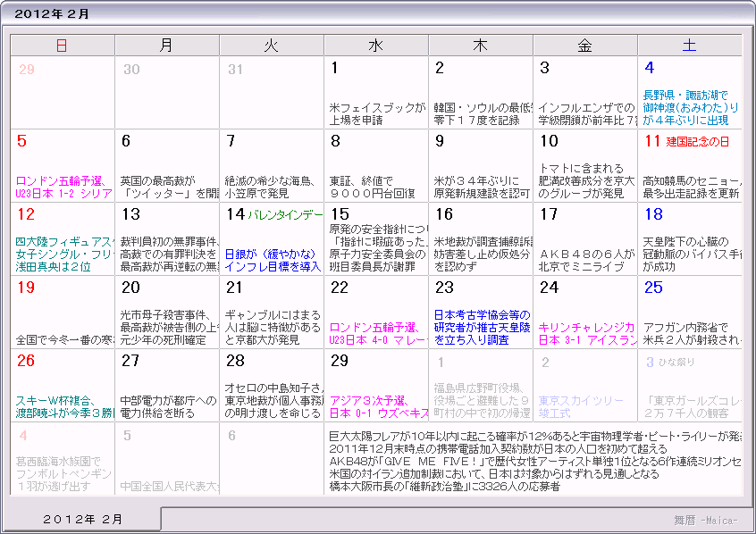Click the 2012年 2月 window title
This screenshot has width=756, height=534.
pos(52,14)
